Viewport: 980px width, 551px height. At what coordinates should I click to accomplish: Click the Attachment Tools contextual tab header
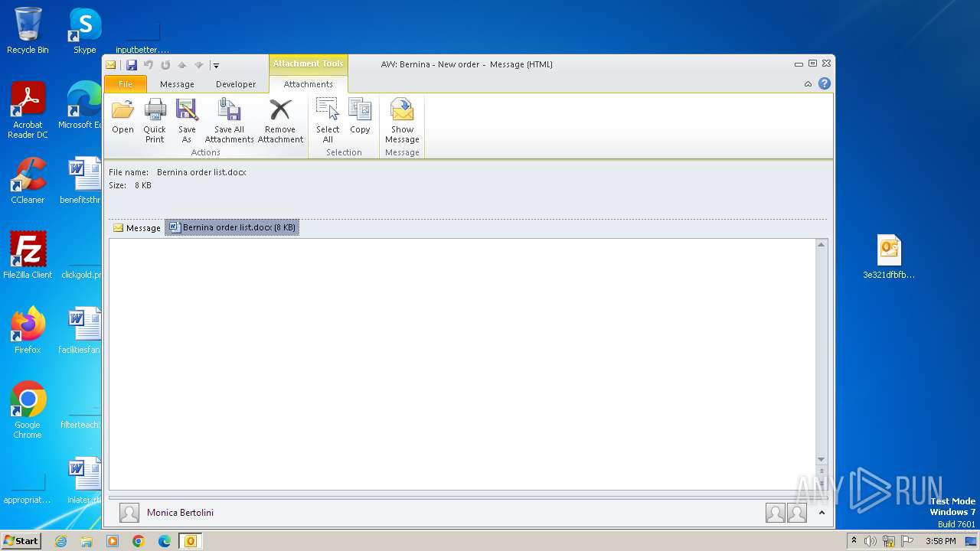coord(309,64)
